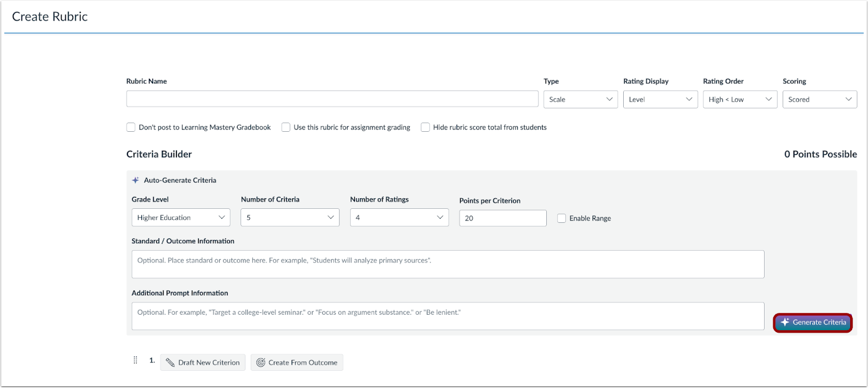Expand the Number of Criteria dropdown
868x388 pixels.
(x=290, y=217)
